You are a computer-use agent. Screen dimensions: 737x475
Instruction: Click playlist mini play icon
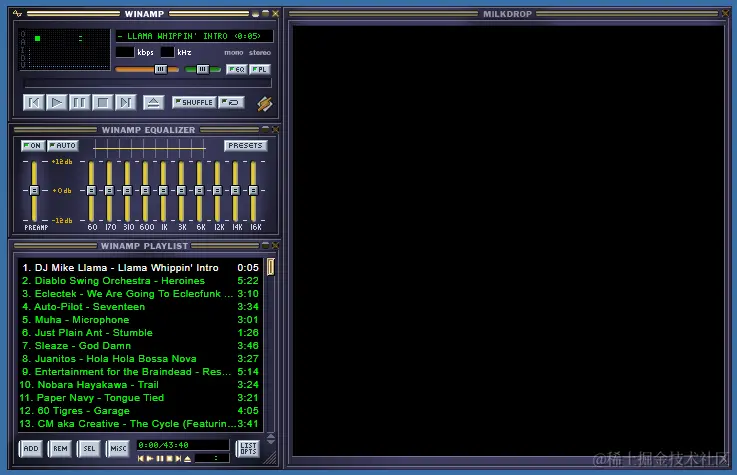(150, 458)
